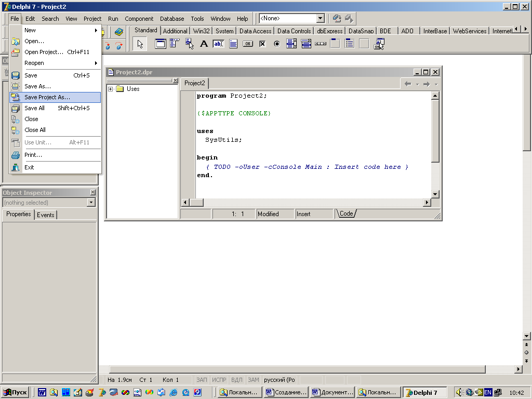The image size is (532, 399).
Task: Pick the Button (OK) component icon
Action: 248,44
